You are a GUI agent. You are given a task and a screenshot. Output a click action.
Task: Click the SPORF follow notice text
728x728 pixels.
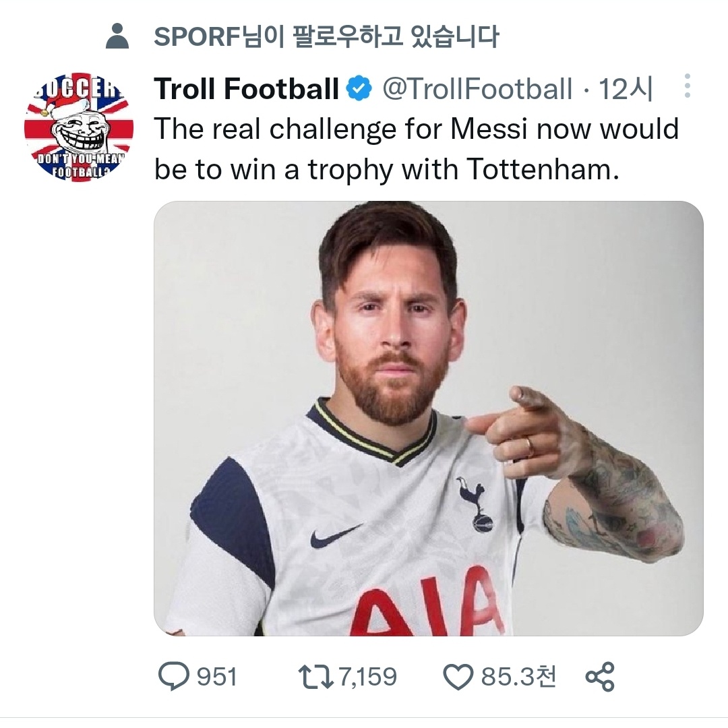pyautogui.click(x=326, y=36)
